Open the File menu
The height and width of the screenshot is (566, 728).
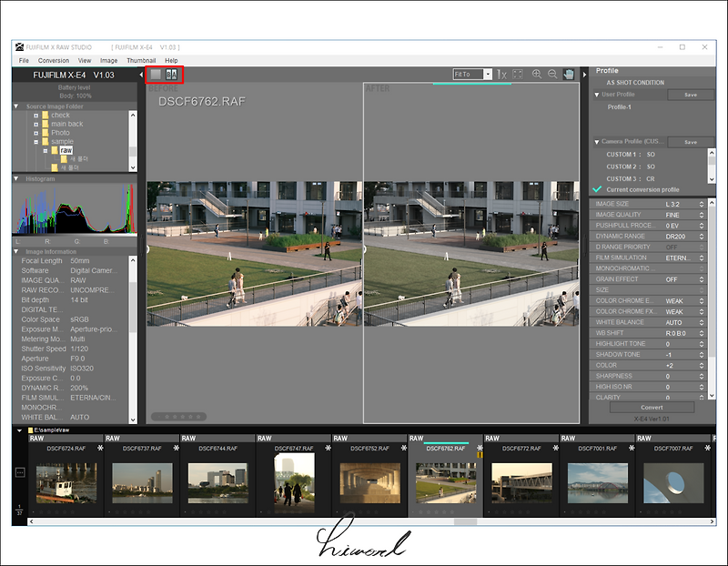tap(24, 60)
